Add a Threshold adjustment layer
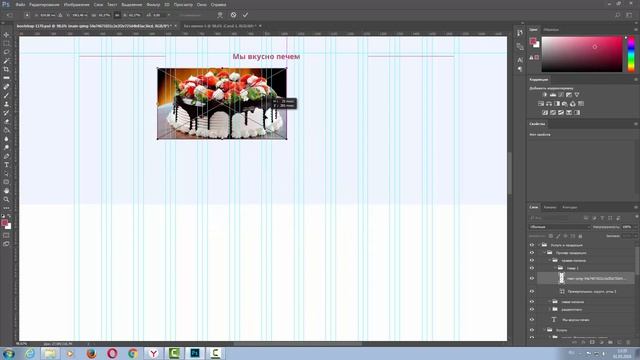The image size is (640, 360). (561, 113)
